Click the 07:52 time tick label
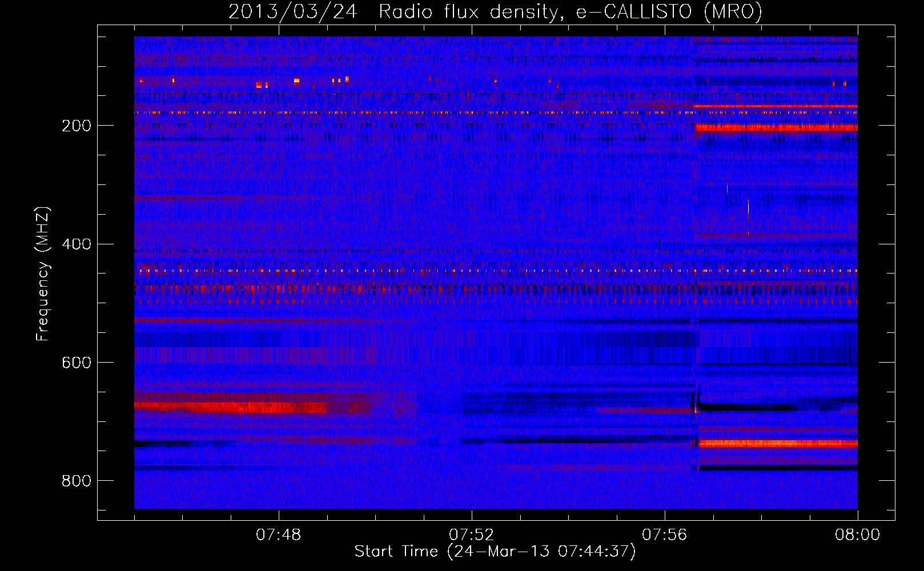 472,535
